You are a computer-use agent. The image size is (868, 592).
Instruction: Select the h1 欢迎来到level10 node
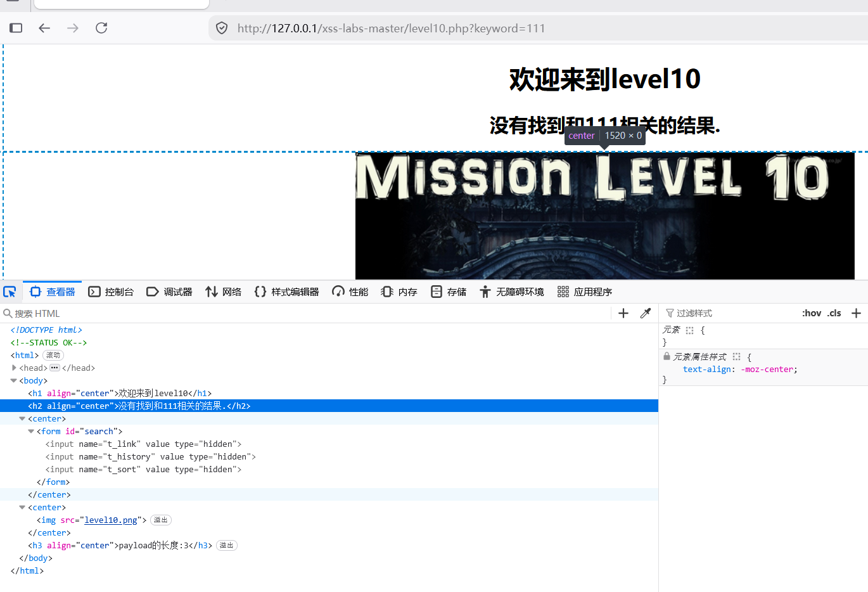(120, 393)
